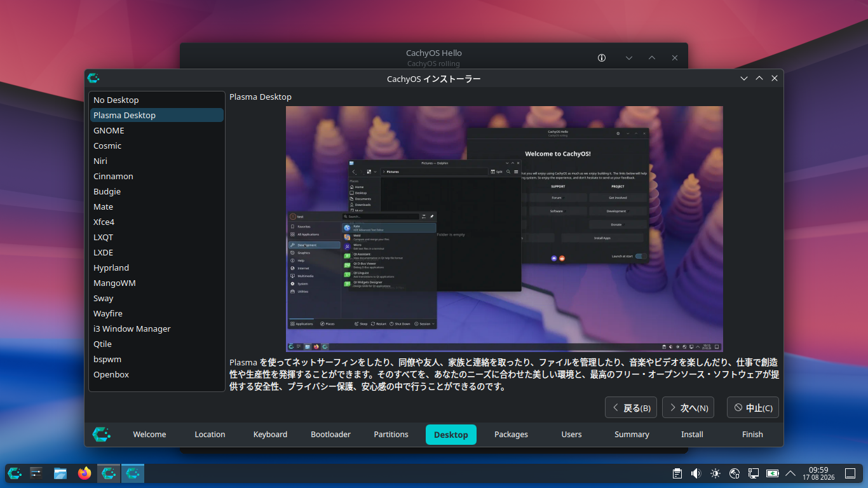Minimize the CachyOS Hello window

[629, 58]
